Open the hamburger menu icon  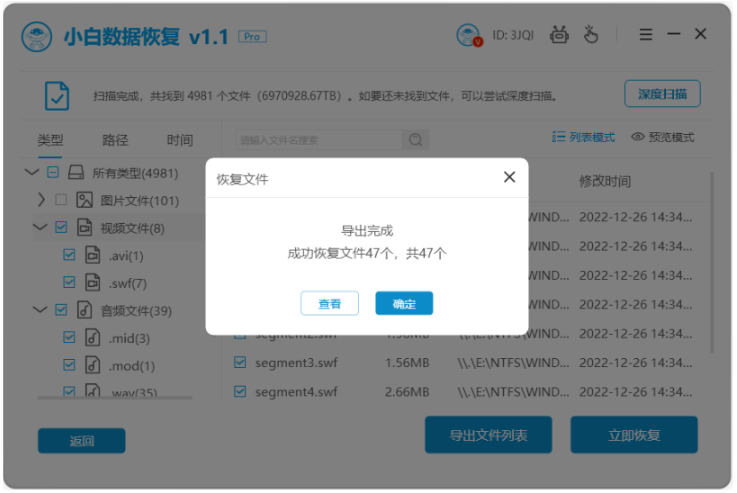pos(646,34)
